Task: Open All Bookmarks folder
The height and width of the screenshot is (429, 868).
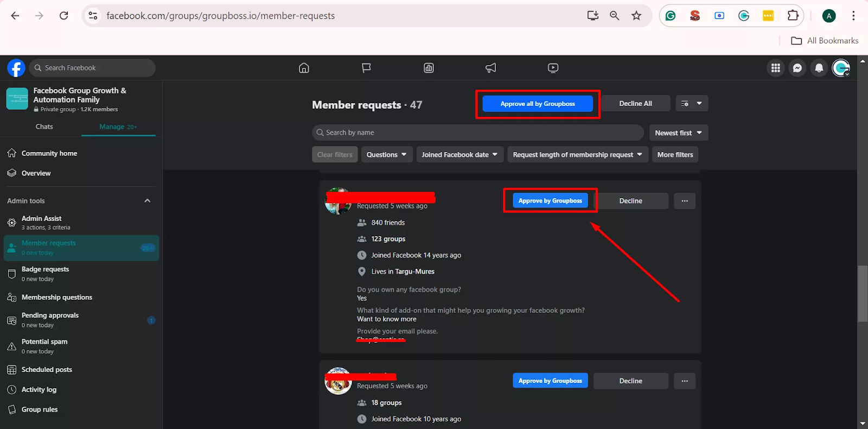Action: [825, 41]
